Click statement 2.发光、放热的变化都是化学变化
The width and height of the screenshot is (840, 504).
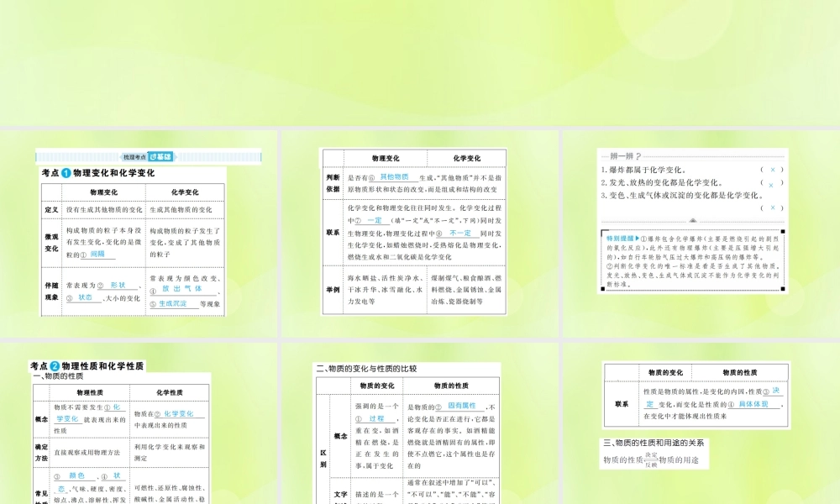(x=662, y=182)
